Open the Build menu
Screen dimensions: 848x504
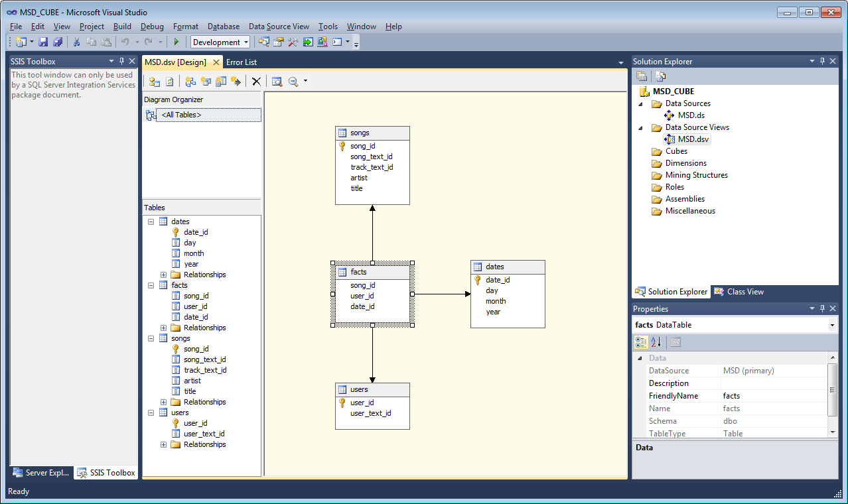tap(122, 27)
